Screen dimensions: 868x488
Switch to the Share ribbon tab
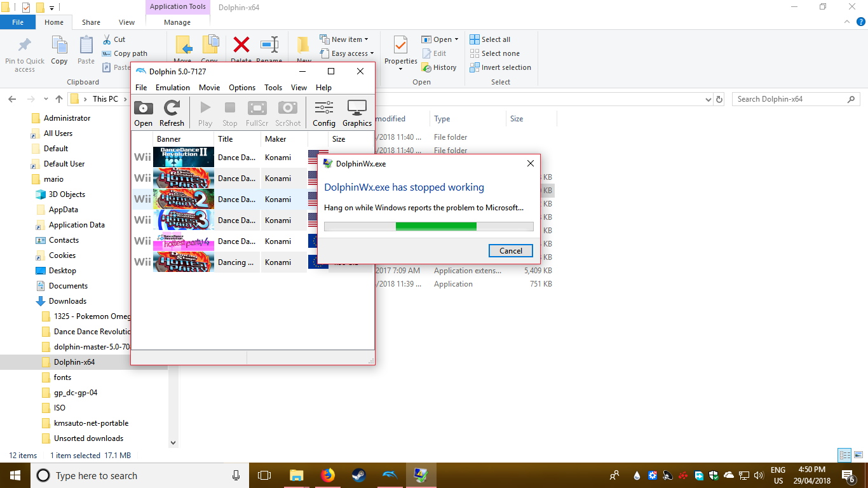tap(91, 22)
